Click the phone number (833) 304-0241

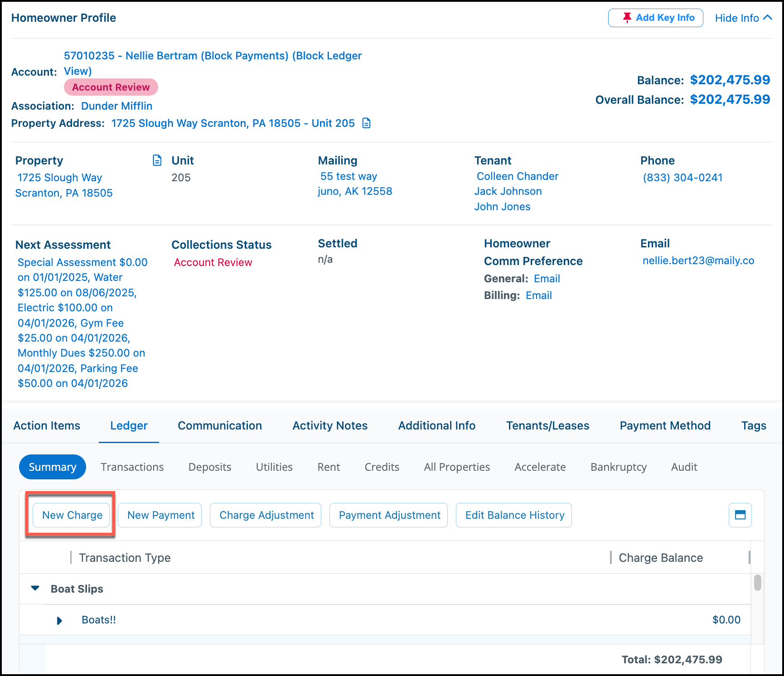coord(682,178)
